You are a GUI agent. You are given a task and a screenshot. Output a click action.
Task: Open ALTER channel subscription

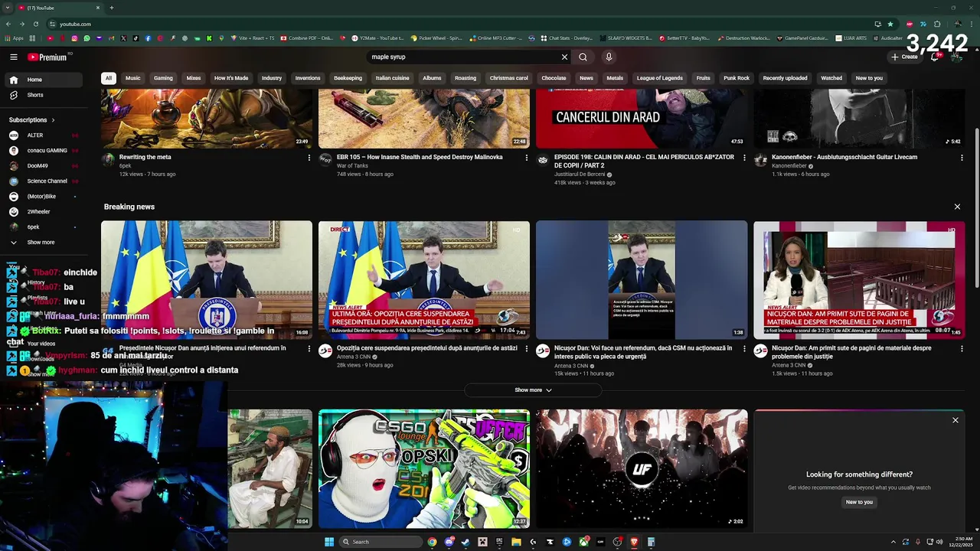pos(43,135)
